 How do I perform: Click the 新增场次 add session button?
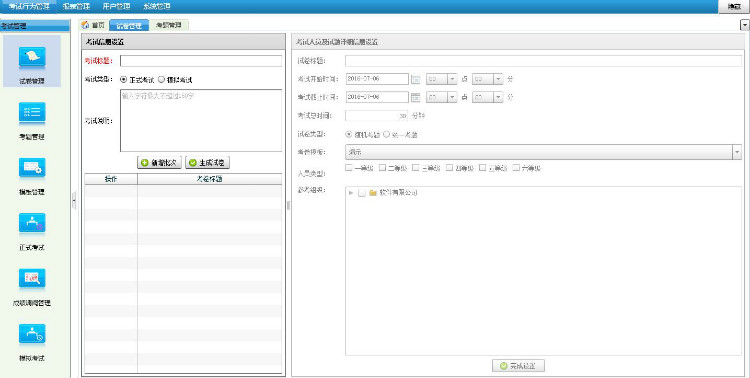[159, 163]
